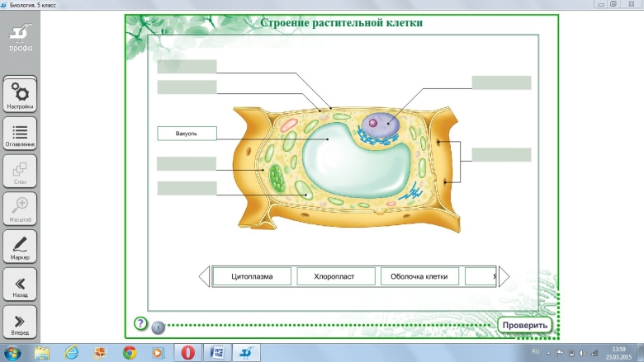The image size is (644, 362).
Task: Open Microsoft Word from the taskbar
Action: coord(216,352)
